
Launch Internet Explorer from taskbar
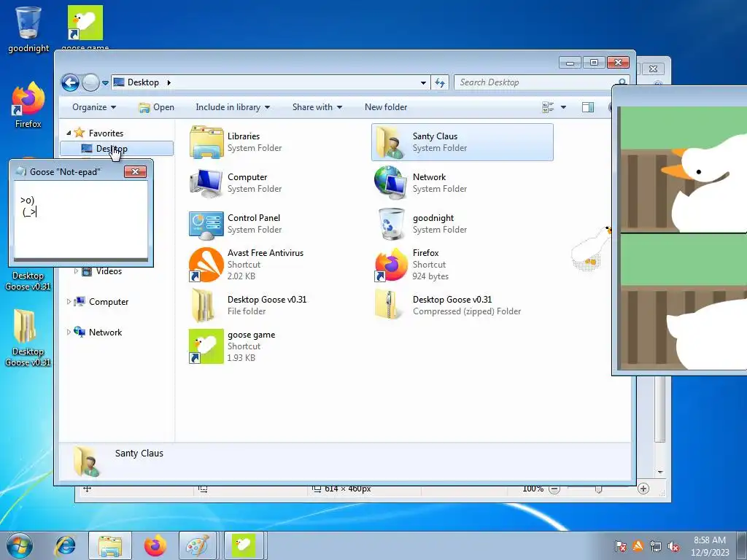coord(65,545)
